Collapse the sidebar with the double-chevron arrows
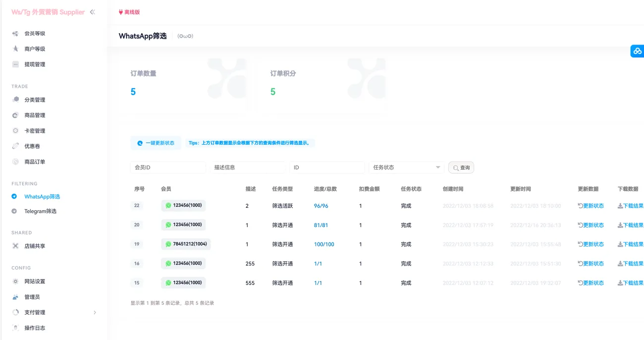Screen dimensions: 644x340 point(93,11)
